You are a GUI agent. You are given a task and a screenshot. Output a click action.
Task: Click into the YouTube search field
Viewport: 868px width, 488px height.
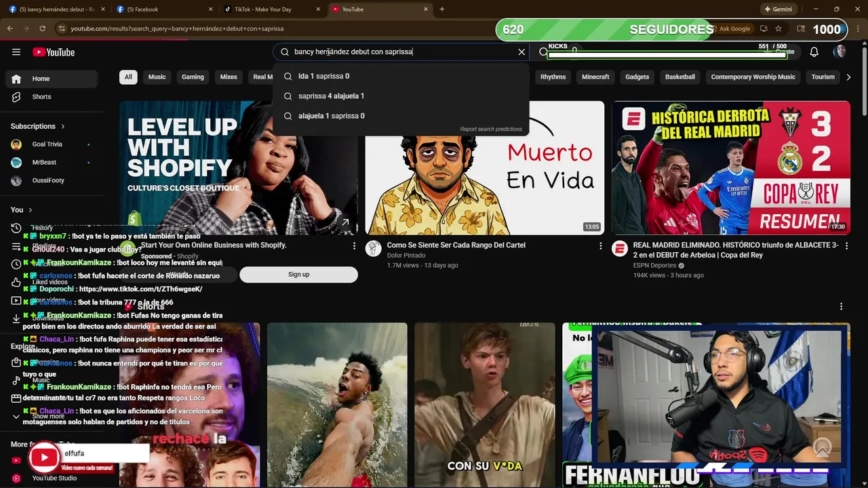pos(400,52)
